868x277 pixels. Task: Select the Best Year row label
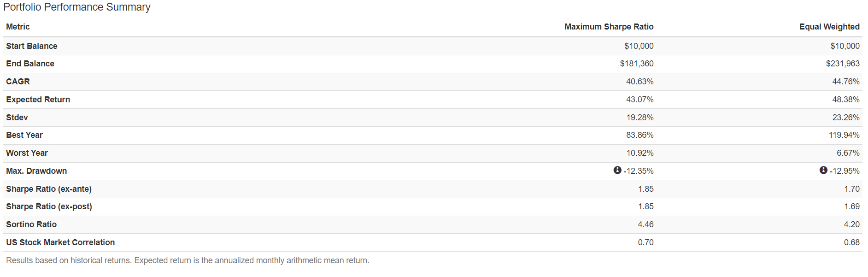[x=24, y=135]
